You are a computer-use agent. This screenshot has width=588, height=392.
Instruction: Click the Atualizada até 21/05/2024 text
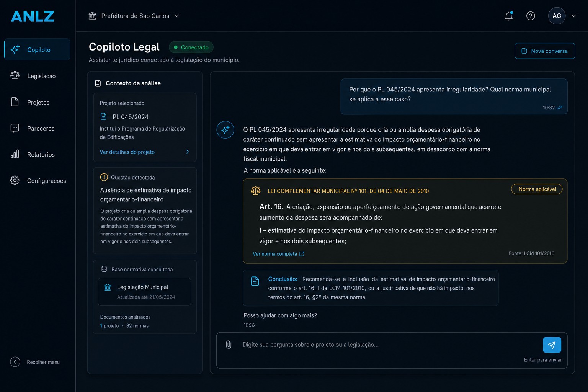(146, 297)
